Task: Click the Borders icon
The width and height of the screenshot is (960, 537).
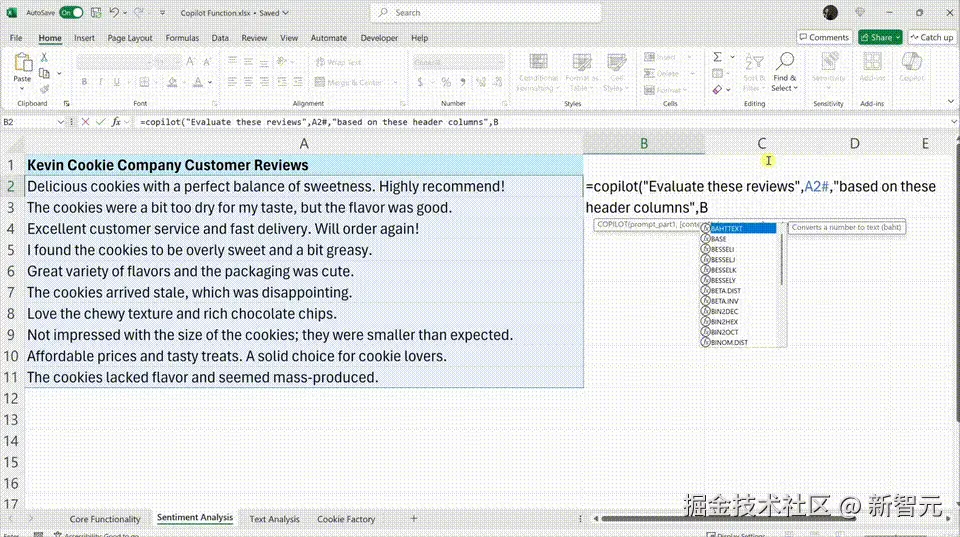Action: (144, 82)
